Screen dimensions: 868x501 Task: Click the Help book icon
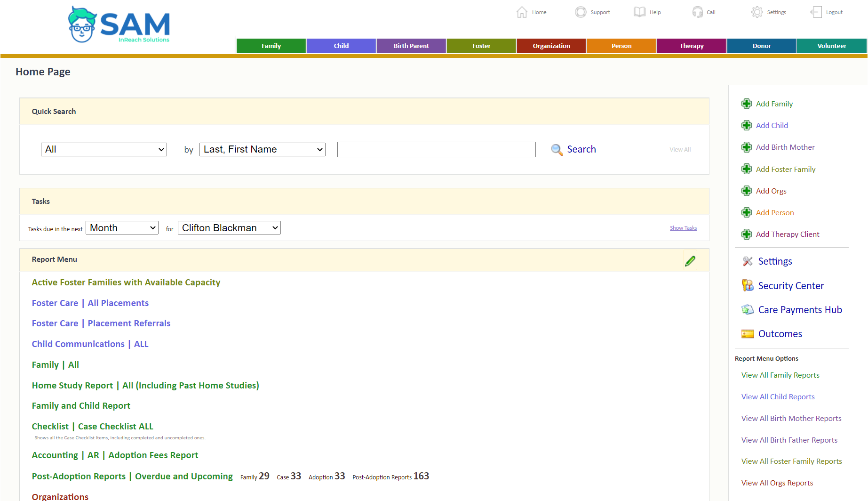(639, 12)
